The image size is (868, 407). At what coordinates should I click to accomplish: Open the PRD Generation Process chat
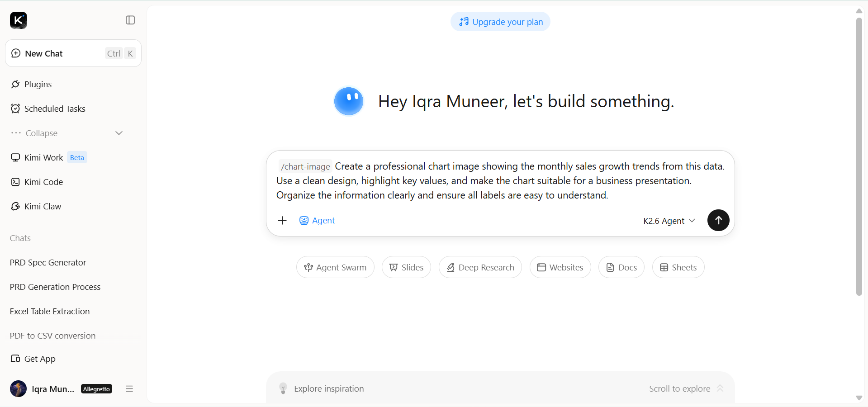pos(55,287)
